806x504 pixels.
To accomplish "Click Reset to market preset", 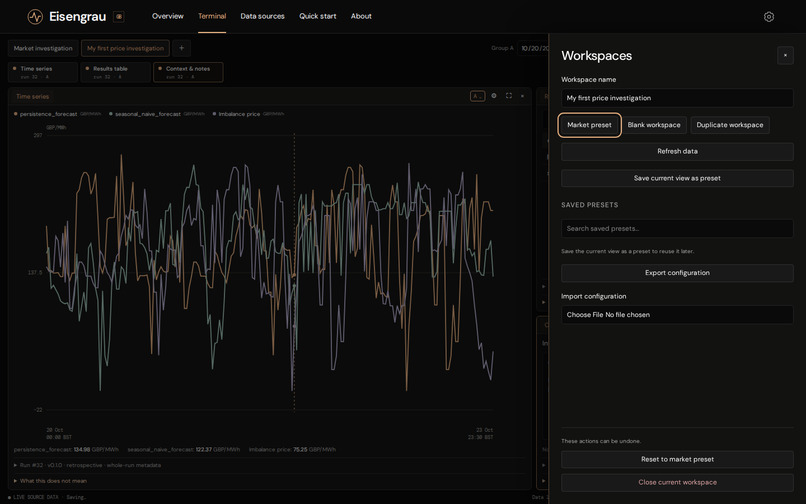I will 677,459.
